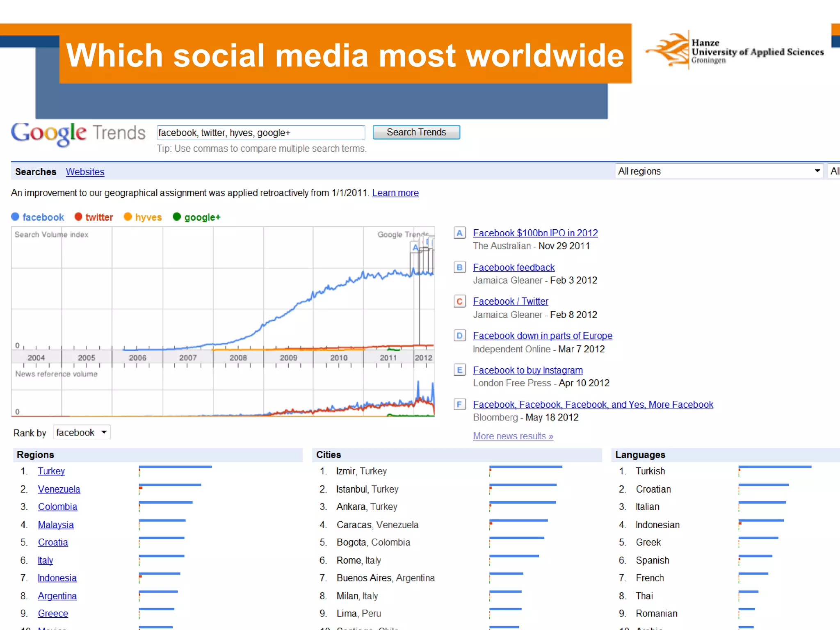Screen dimensions: 840x630
Task: Open the Bloomberg More Facebook article
Action: [x=593, y=404]
